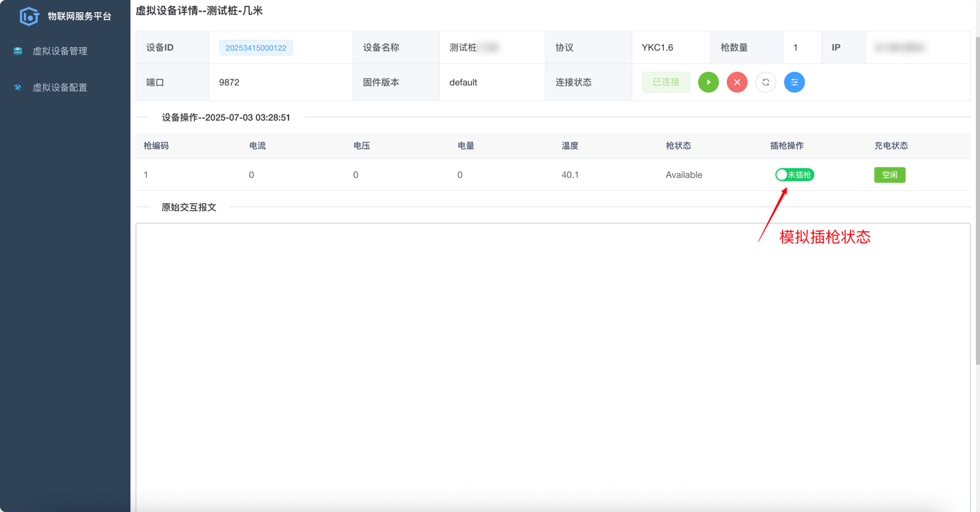Click inside the 原始交互报文 text area
980x512 pixels.
553,365
